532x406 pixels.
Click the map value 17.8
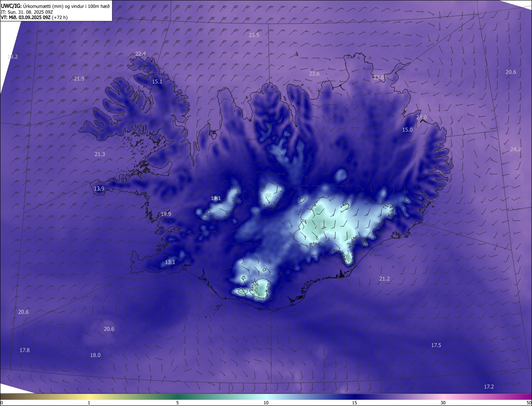pos(25,350)
